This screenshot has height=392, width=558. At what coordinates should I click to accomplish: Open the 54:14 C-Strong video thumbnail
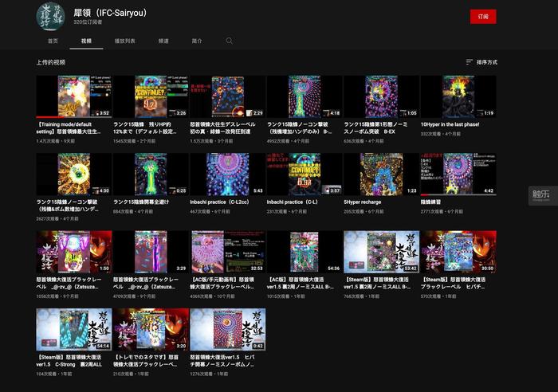[x=74, y=329]
